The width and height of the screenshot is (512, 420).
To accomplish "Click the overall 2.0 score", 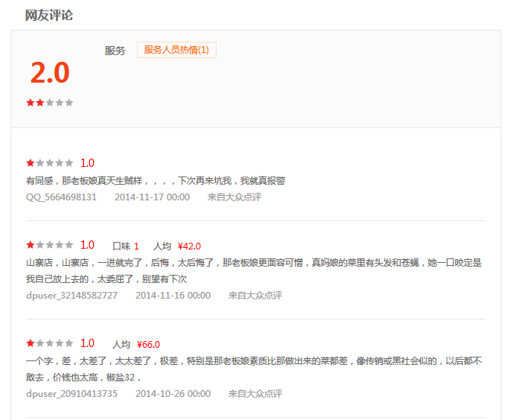I will click(x=50, y=72).
